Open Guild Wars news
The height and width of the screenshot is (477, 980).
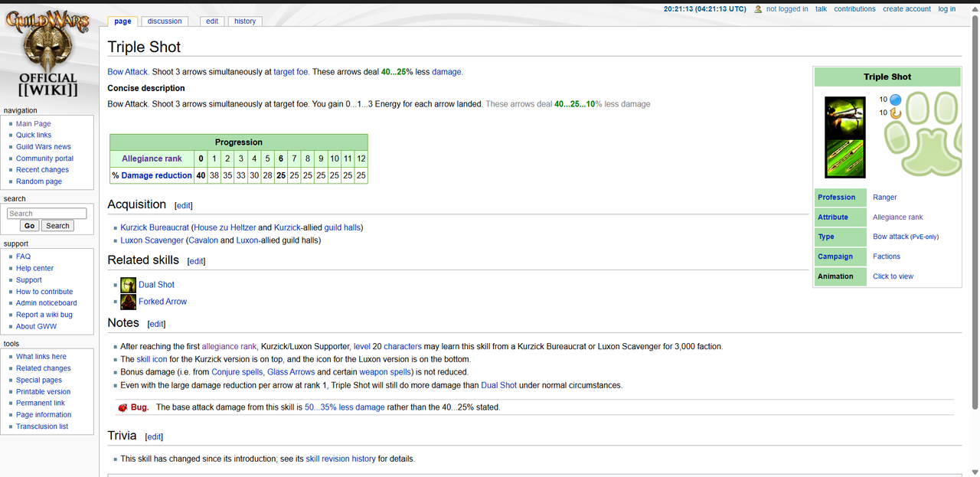click(44, 147)
